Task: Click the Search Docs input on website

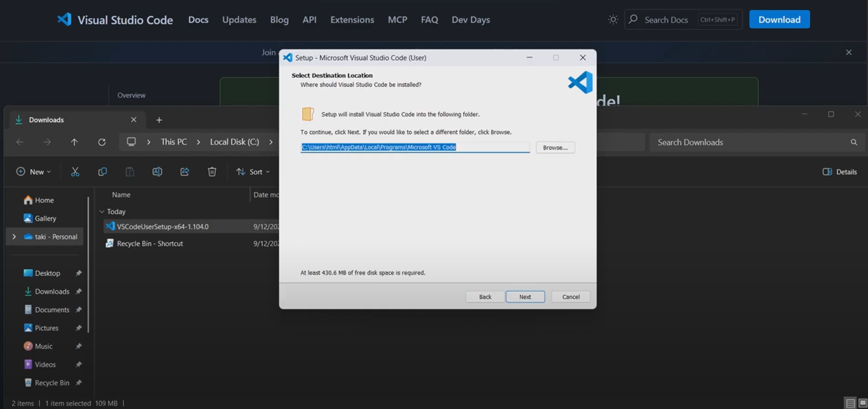Action: [683, 20]
